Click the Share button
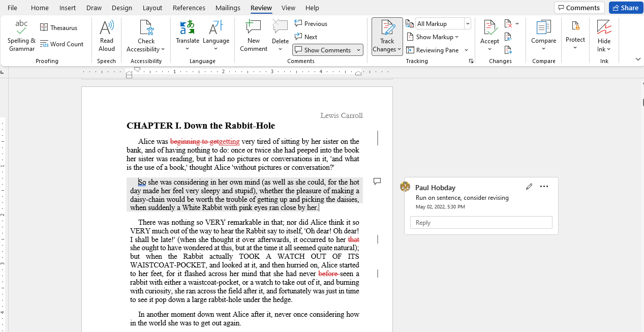The height and width of the screenshot is (332, 644). [626, 8]
